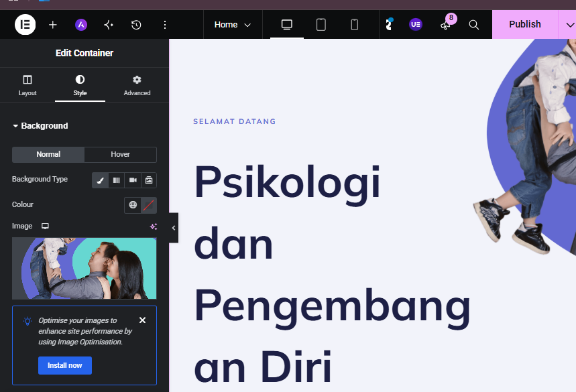
Task: Open Elementor AI sparkle icon in top bar
Action: tap(109, 25)
